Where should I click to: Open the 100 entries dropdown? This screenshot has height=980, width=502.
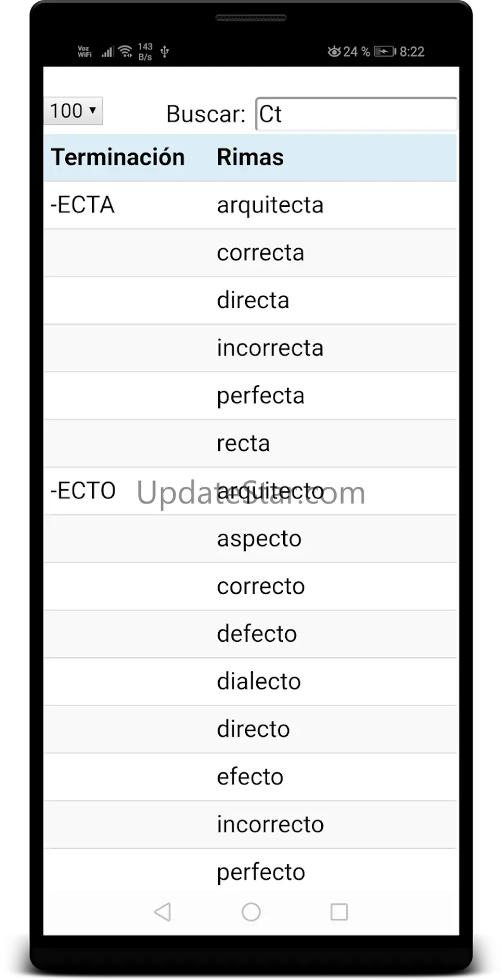(x=73, y=111)
